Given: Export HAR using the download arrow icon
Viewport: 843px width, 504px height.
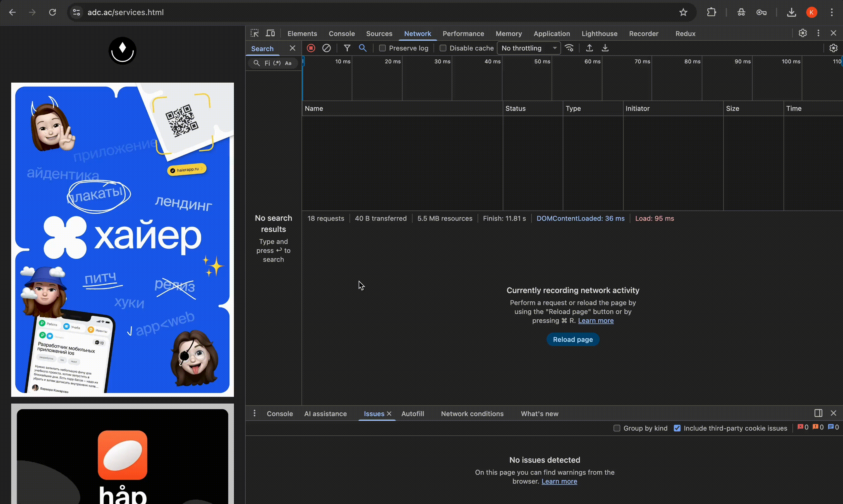Looking at the screenshot, I should click(x=605, y=48).
